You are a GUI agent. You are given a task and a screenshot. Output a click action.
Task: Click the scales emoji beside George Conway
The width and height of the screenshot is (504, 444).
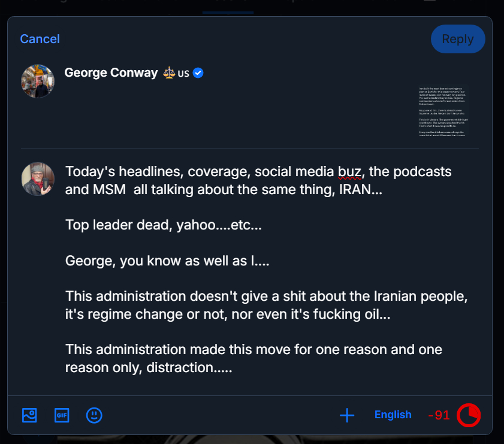click(169, 73)
